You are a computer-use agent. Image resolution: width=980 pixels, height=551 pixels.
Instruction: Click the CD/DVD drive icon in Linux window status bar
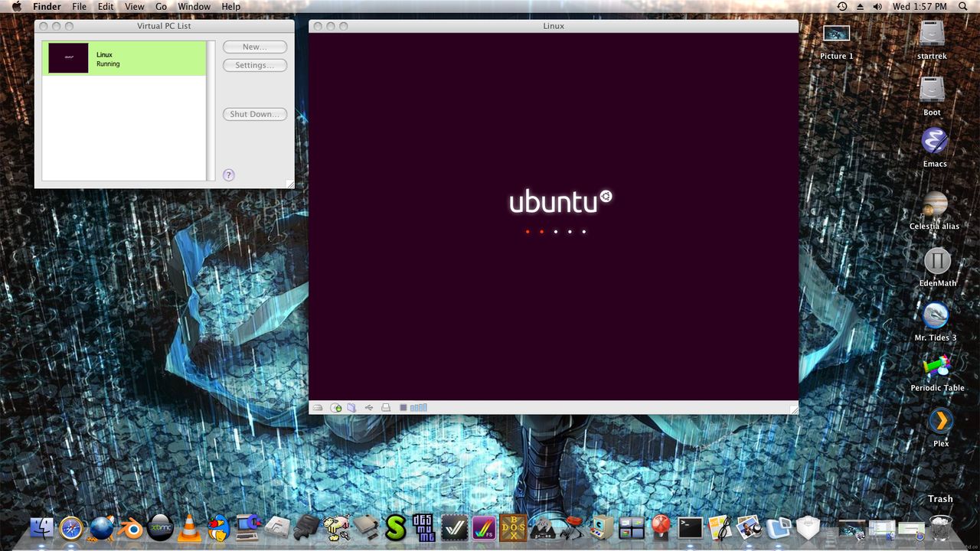(336, 408)
